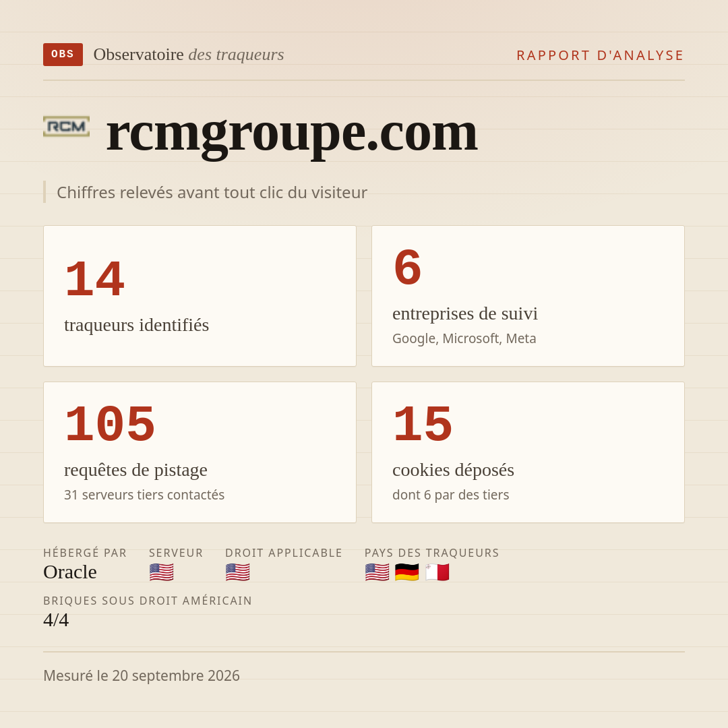728x728 pixels.
Task: Click the 'Briques sous droit américain' label
Action: point(148,601)
